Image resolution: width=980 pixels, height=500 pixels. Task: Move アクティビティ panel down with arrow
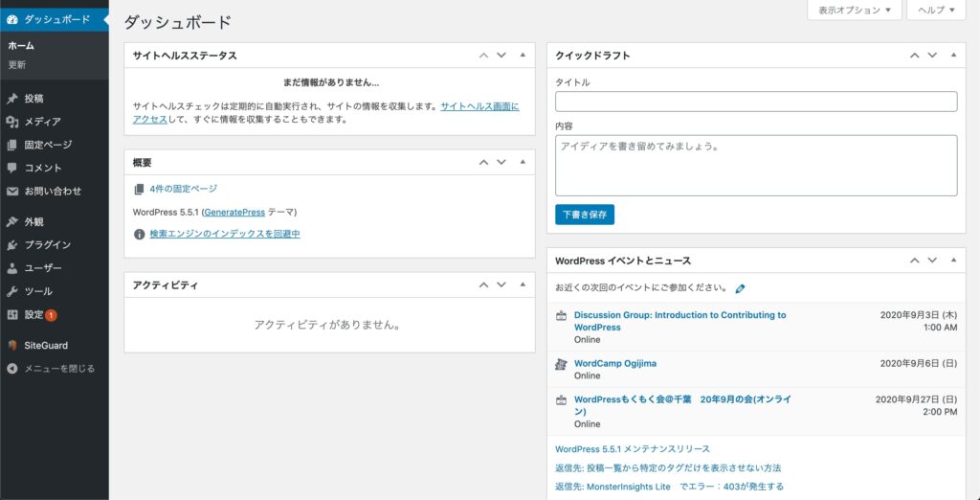click(x=501, y=284)
